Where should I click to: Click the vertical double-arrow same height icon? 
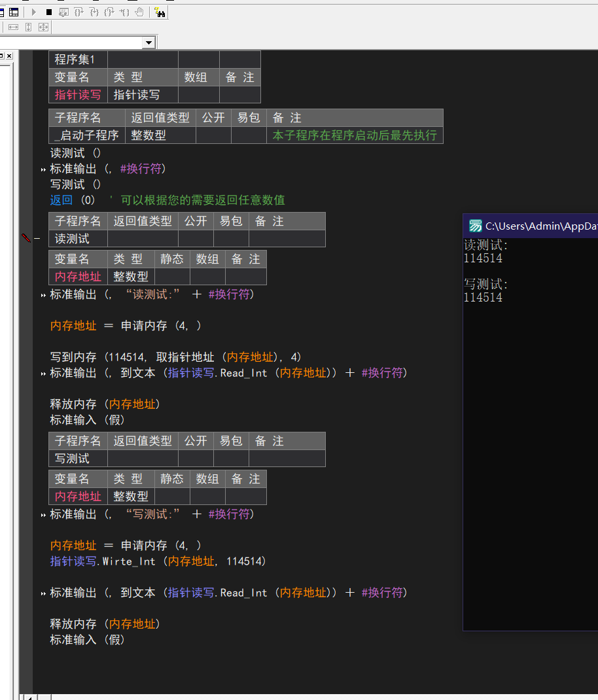coord(29,27)
